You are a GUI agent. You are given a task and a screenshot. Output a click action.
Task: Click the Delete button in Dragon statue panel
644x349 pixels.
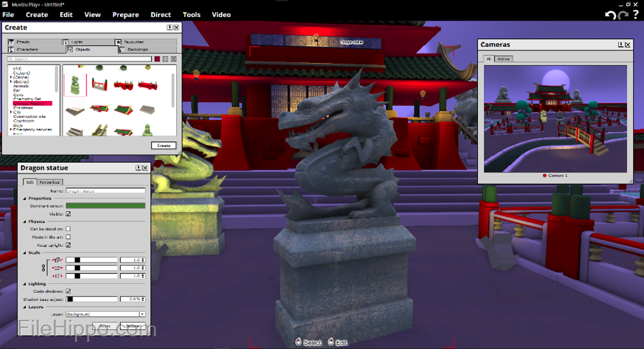[x=132, y=326]
